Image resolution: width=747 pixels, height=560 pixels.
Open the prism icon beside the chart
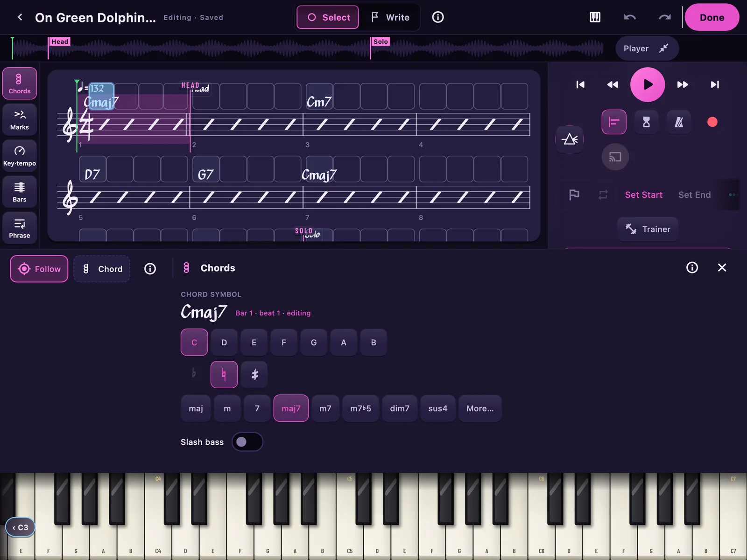[x=570, y=139]
